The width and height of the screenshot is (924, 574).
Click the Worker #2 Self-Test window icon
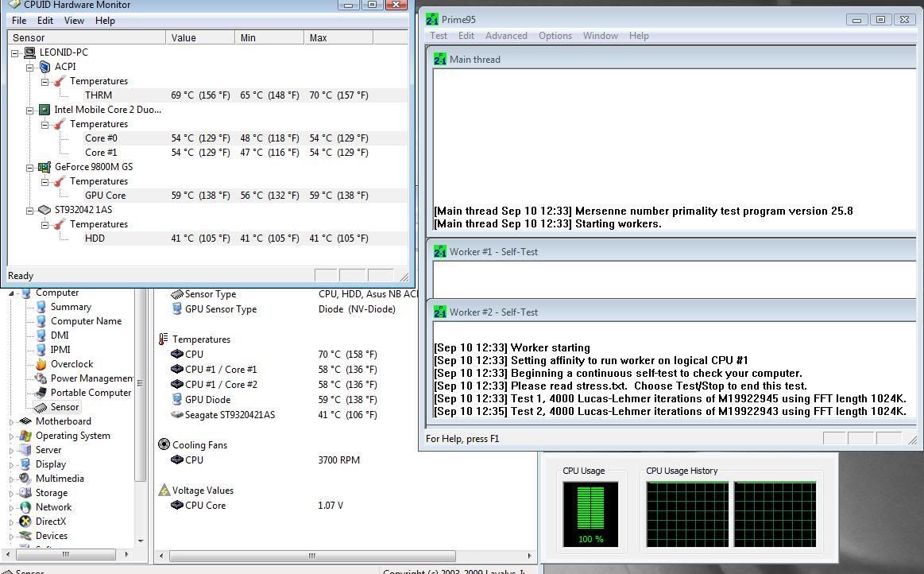coord(440,312)
